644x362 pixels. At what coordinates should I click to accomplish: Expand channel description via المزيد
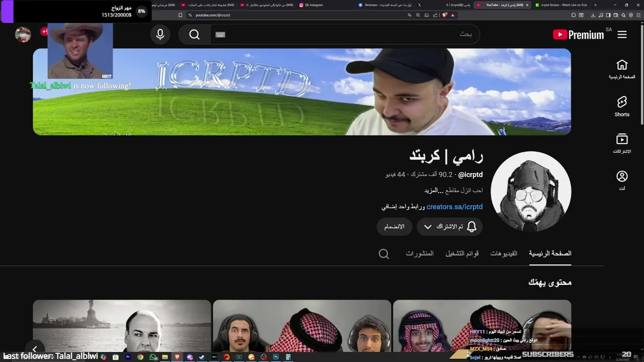434,191
